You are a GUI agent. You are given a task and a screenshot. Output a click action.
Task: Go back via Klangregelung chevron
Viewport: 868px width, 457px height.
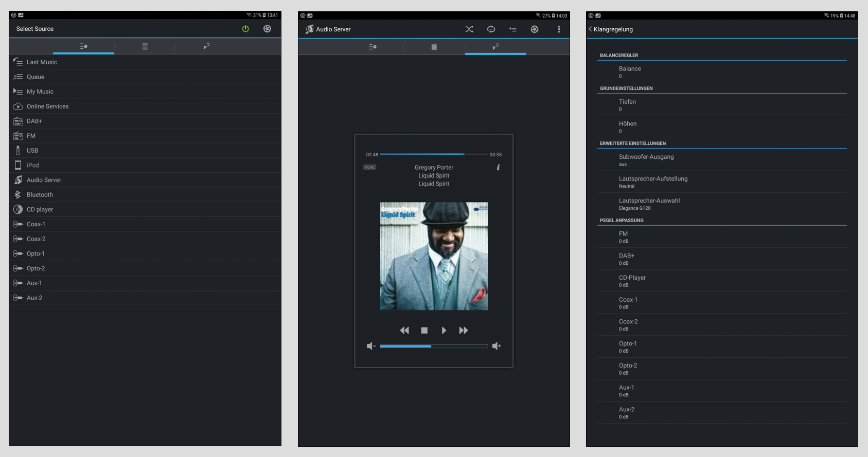coord(590,29)
